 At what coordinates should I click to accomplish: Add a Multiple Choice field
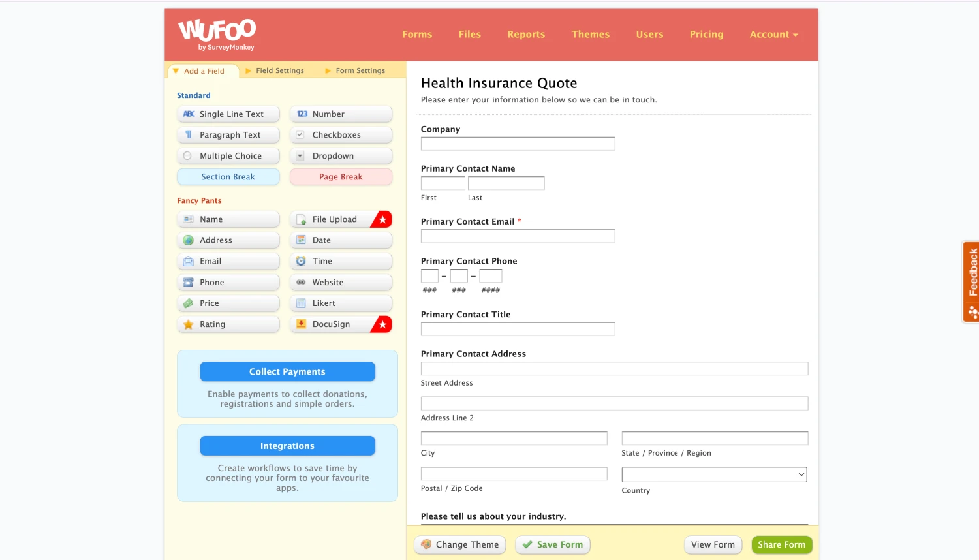(228, 156)
